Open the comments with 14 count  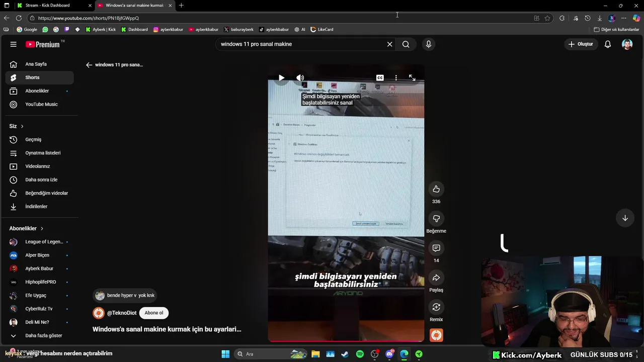click(436, 248)
